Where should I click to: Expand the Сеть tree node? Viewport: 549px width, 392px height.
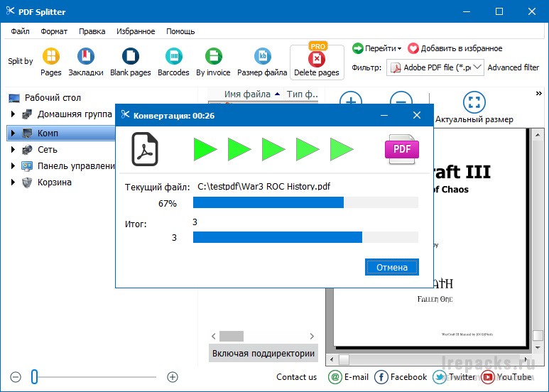[13, 149]
